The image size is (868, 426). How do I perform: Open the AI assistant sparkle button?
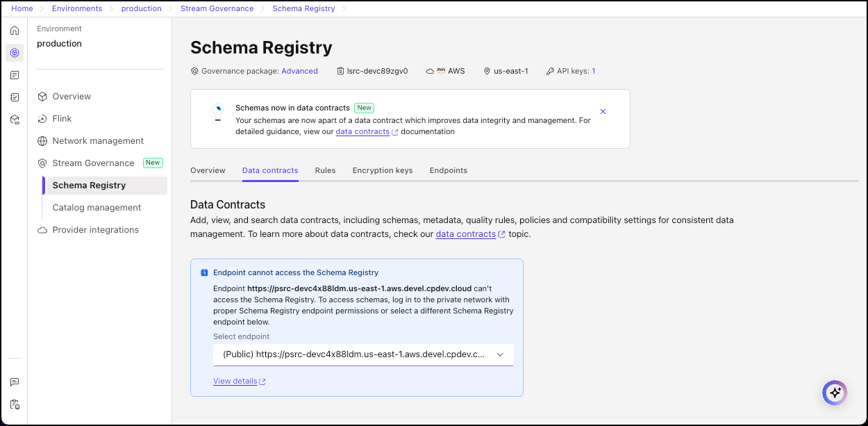pyautogui.click(x=835, y=393)
